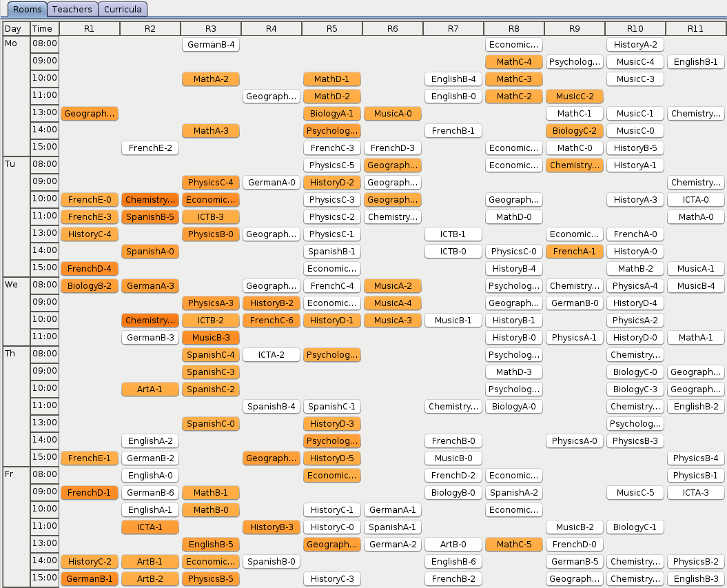Click the EnglishB-1 lecture in R11
The image size is (727, 588).
tap(695, 62)
